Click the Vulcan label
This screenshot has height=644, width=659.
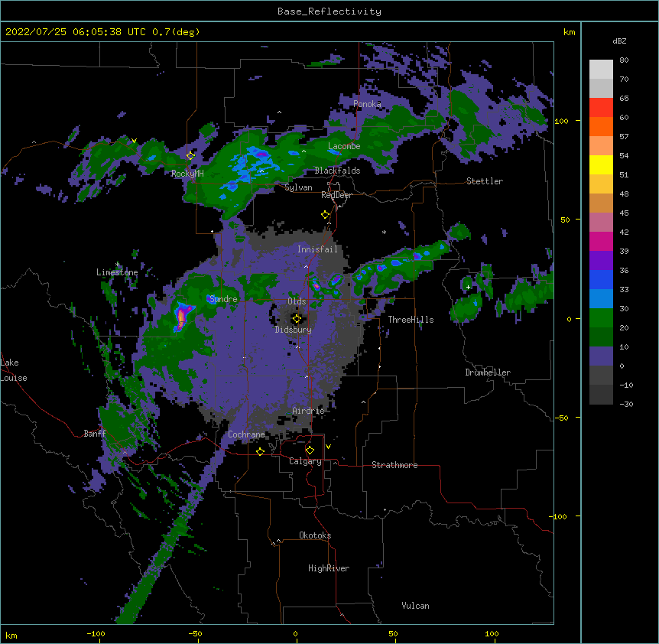pos(415,606)
